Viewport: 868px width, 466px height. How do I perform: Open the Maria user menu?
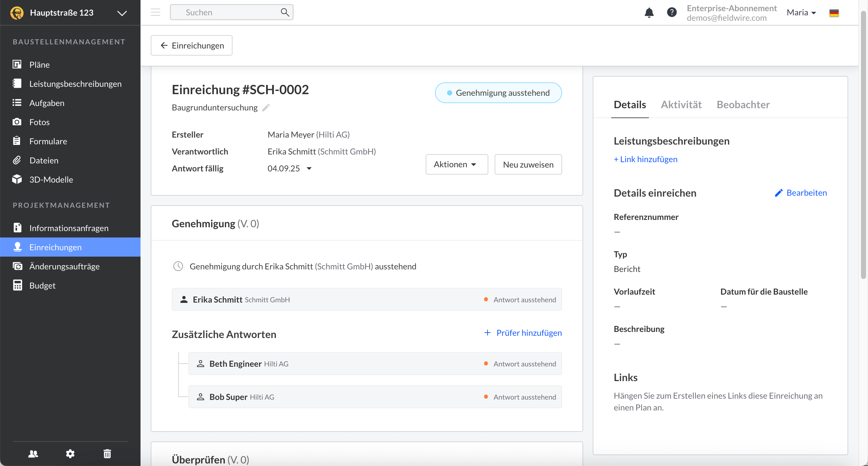[x=801, y=12]
